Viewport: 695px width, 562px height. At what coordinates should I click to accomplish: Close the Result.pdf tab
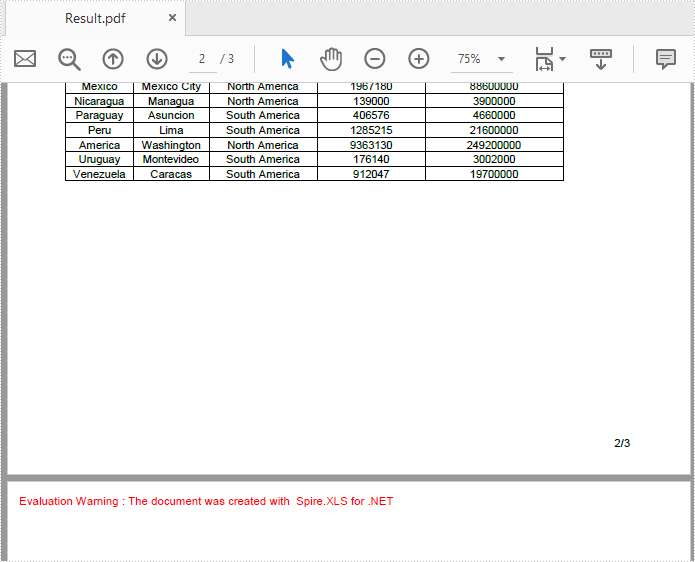172,18
